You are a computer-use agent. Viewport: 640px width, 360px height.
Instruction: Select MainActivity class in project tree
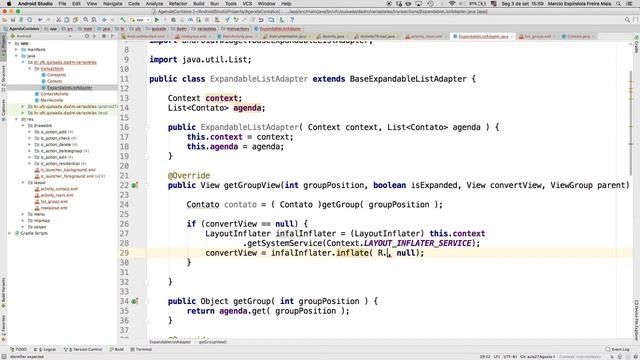pos(52,100)
